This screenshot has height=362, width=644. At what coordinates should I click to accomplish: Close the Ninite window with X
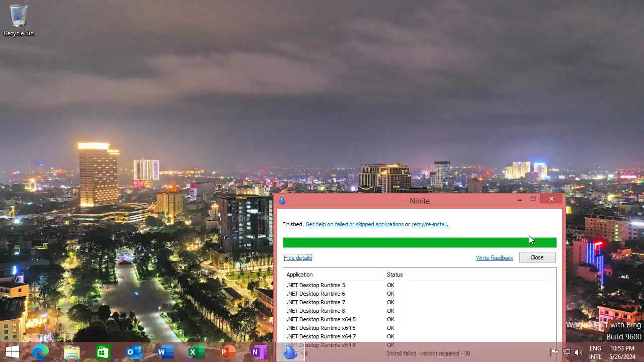tap(551, 199)
